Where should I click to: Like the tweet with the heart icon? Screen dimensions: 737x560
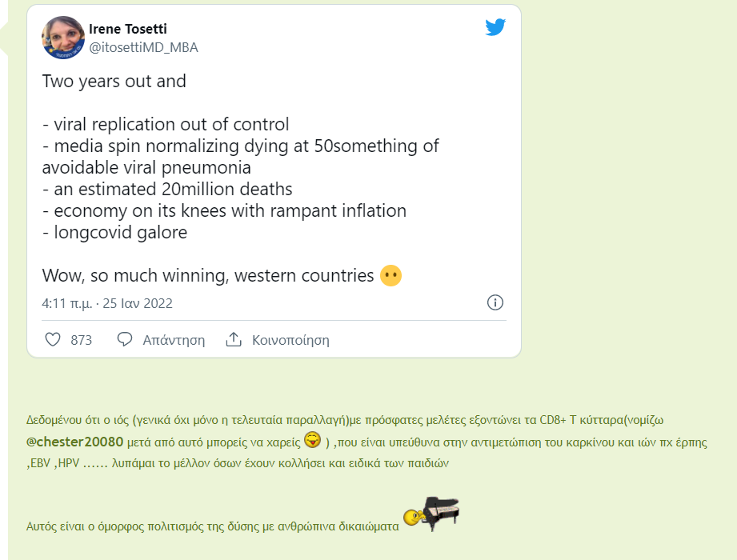pos(53,339)
